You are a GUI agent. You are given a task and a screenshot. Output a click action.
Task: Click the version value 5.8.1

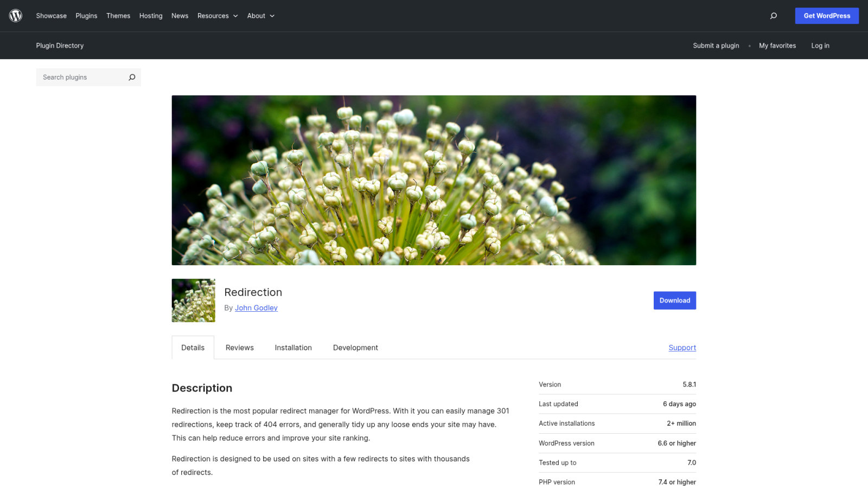pyautogui.click(x=690, y=384)
